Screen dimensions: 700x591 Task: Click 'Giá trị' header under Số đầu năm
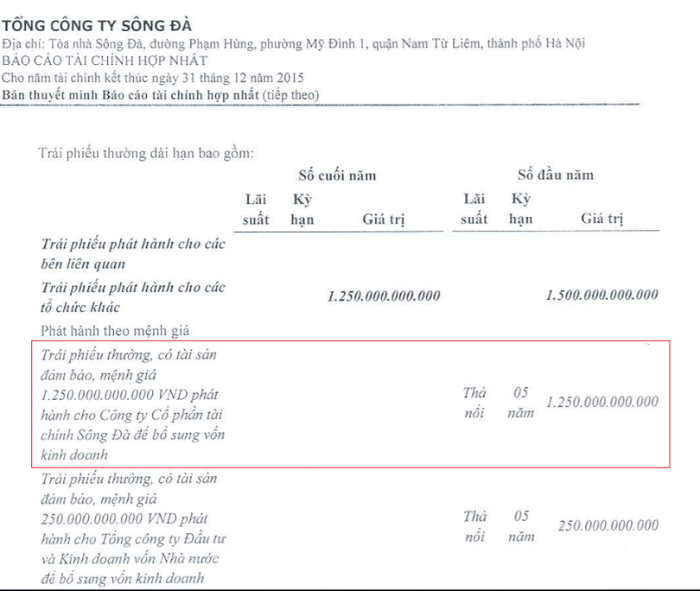(602, 219)
